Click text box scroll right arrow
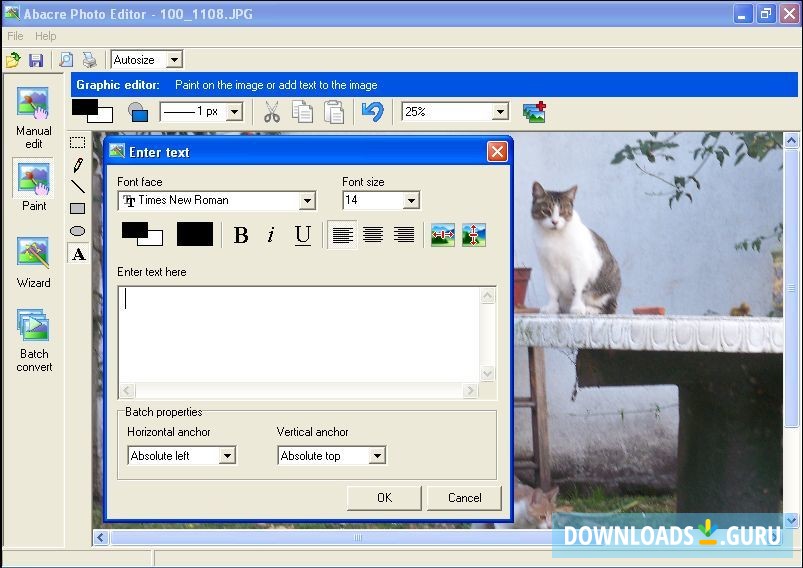The width and height of the screenshot is (803, 568). pyautogui.click(x=470, y=391)
